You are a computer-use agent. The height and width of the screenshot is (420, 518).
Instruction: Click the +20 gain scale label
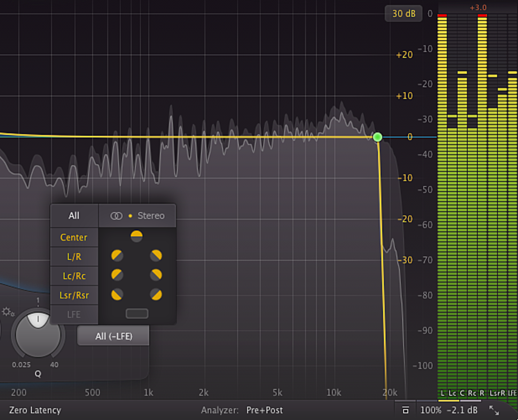[x=404, y=54]
